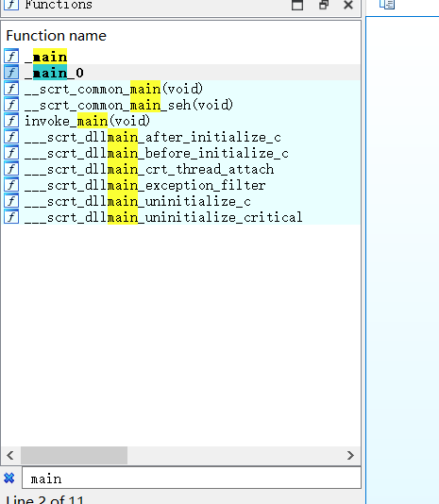Float the Functions panel window
Screen dimensions: 439x504
pos(324,5)
